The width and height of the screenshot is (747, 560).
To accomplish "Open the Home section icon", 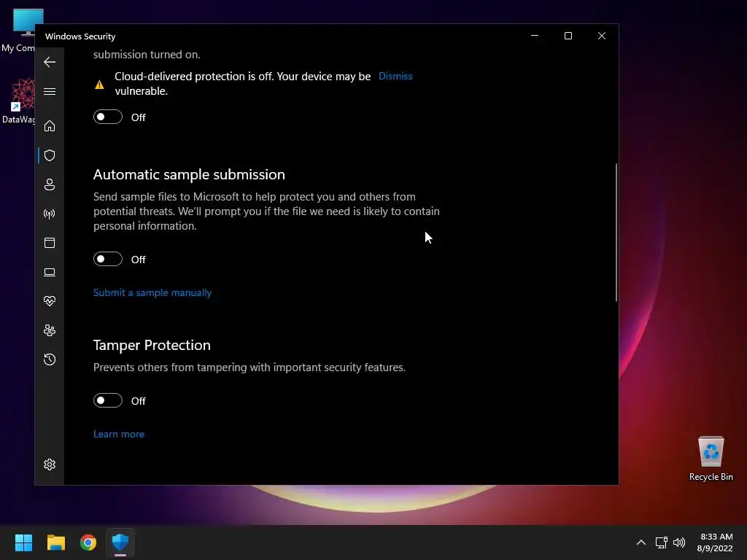I will click(x=50, y=125).
